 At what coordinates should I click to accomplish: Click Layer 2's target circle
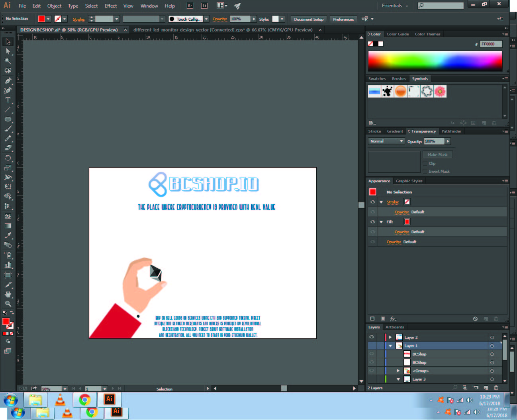(x=492, y=338)
